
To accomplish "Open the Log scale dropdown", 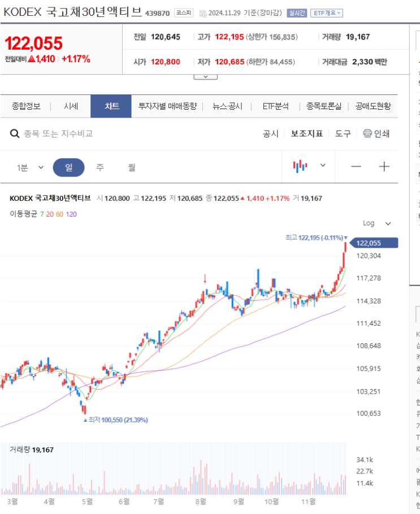I will (376, 223).
